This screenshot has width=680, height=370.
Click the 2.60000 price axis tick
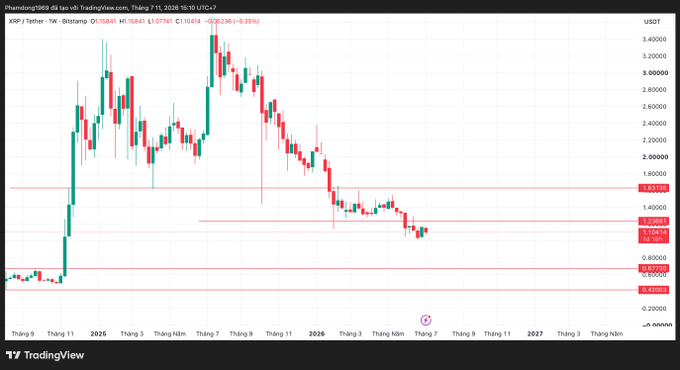click(654, 107)
